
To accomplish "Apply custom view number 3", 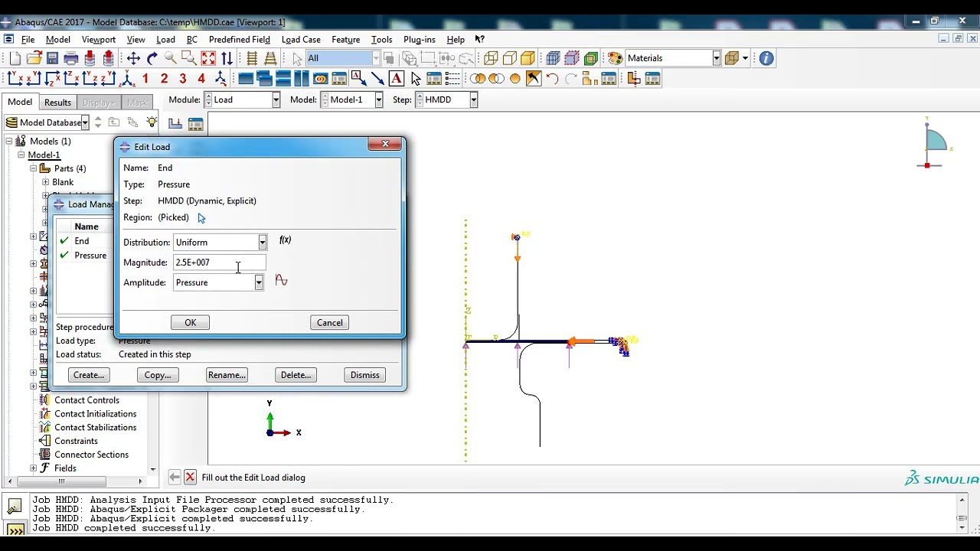I will 183,79.
